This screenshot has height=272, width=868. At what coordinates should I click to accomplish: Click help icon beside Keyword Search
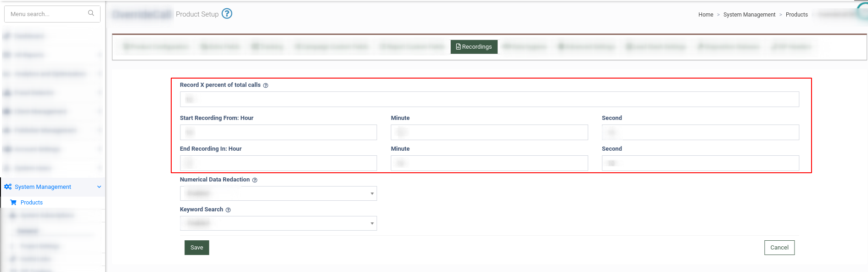coord(228,210)
